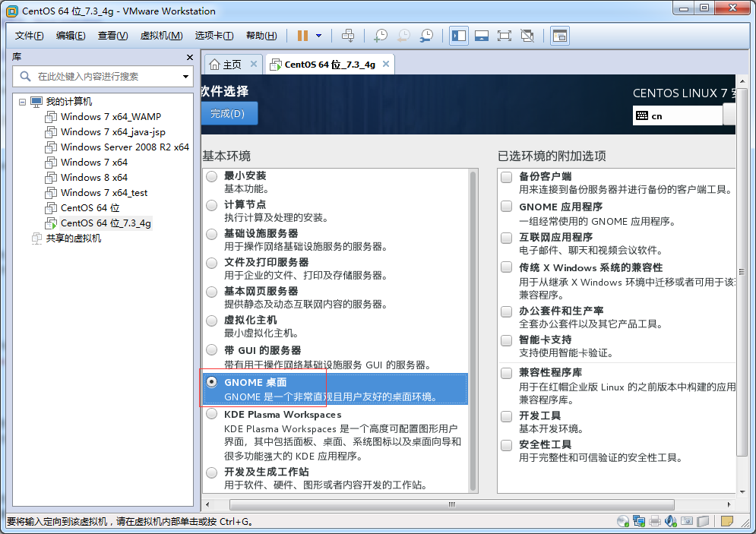Open the 选项卡(T) menu

click(x=214, y=36)
